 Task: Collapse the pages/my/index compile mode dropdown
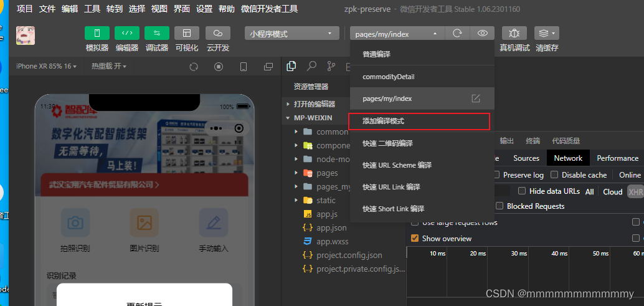pyautogui.click(x=397, y=34)
